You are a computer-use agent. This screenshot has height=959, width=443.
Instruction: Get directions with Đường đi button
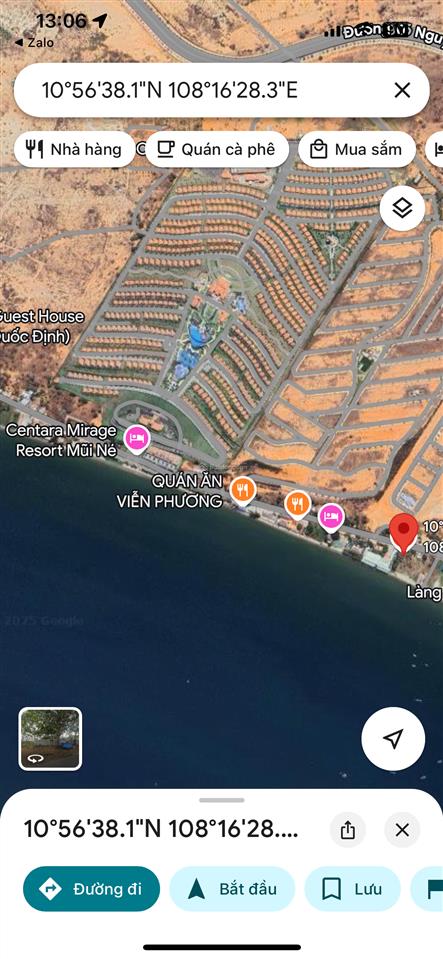point(91,889)
